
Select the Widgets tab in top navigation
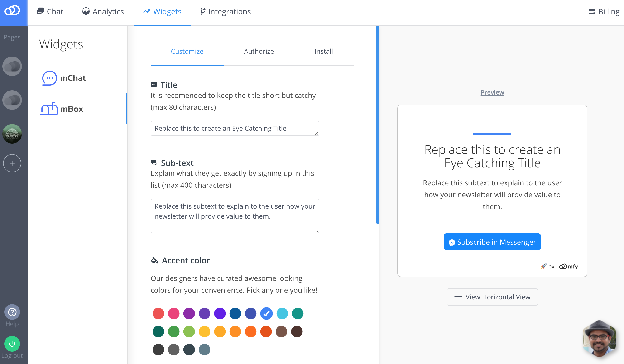coord(162,11)
